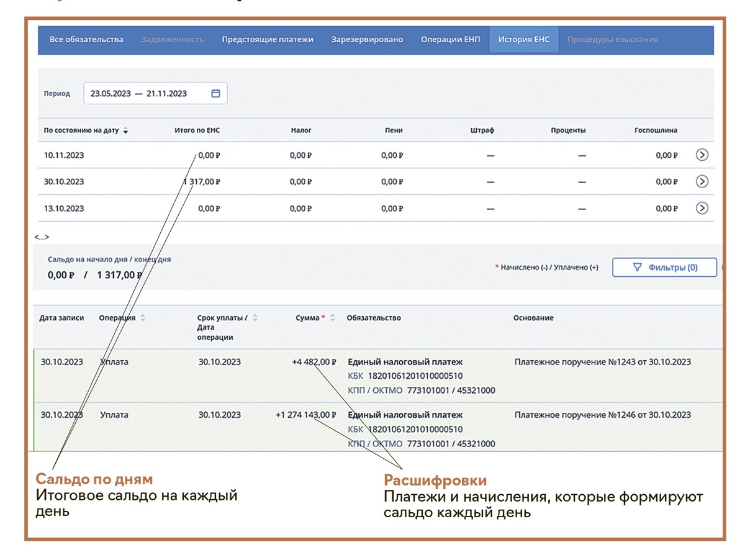Open the calendar icon in period field

coord(215,94)
